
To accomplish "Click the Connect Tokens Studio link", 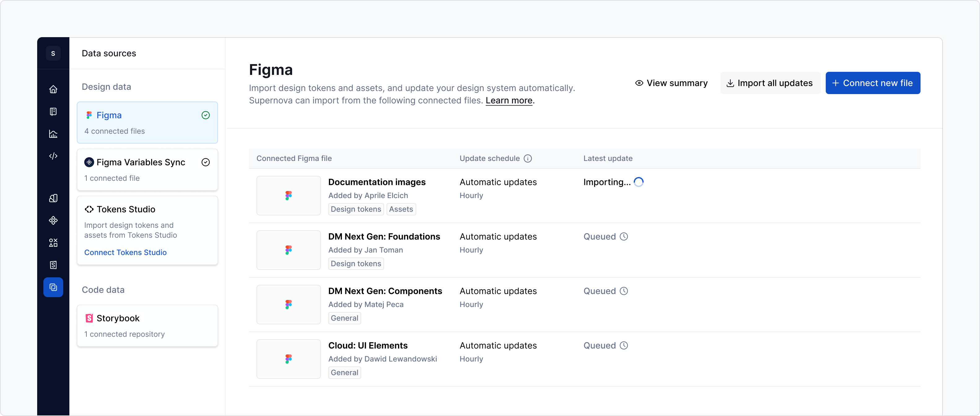I will coord(125,253).
